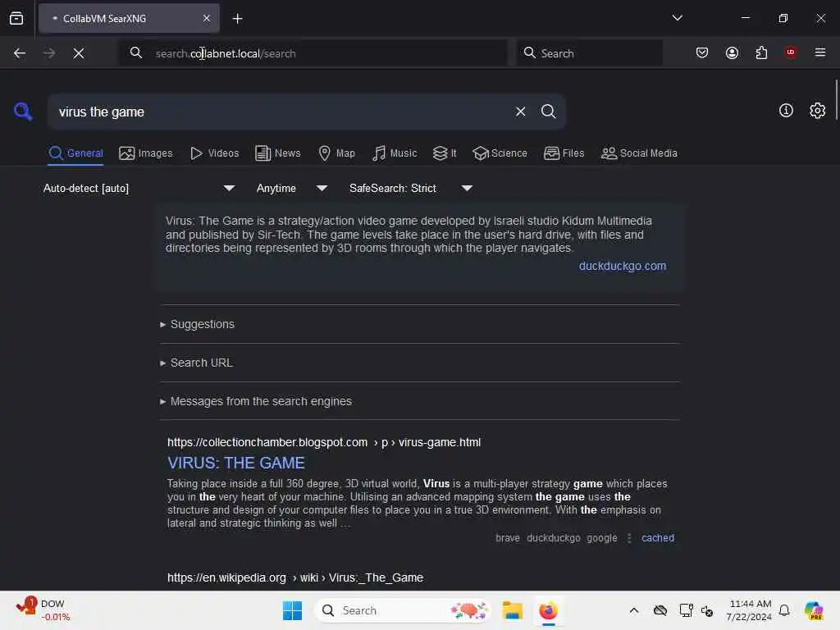Screen dimensions: 840x630
Task: Submit search with the magnifier button
Action: click(548, 112)
